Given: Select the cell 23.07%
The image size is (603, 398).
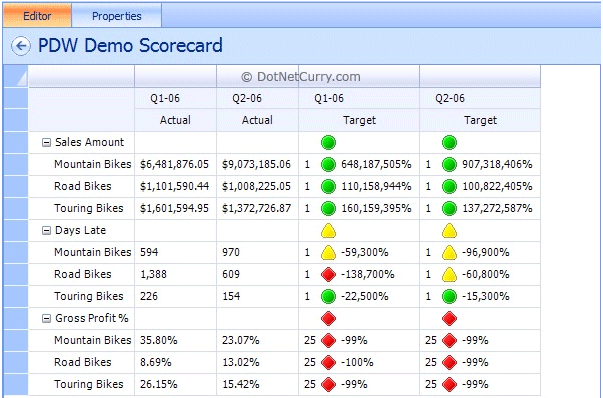Looking at the screenshot, I should click(257, 340).
